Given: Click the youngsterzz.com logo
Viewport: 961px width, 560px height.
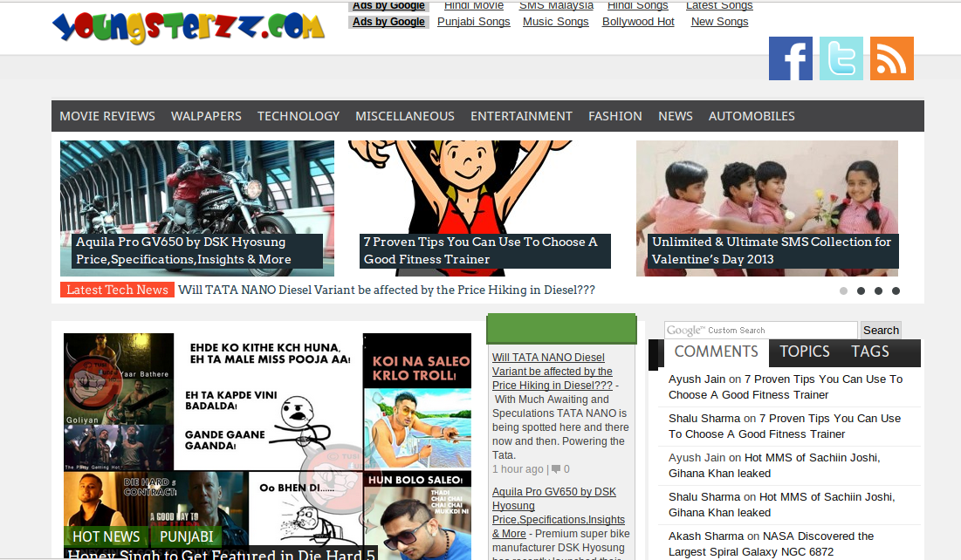Looking at the screenshot, I should pyautogui.click(x=189, y=26).
